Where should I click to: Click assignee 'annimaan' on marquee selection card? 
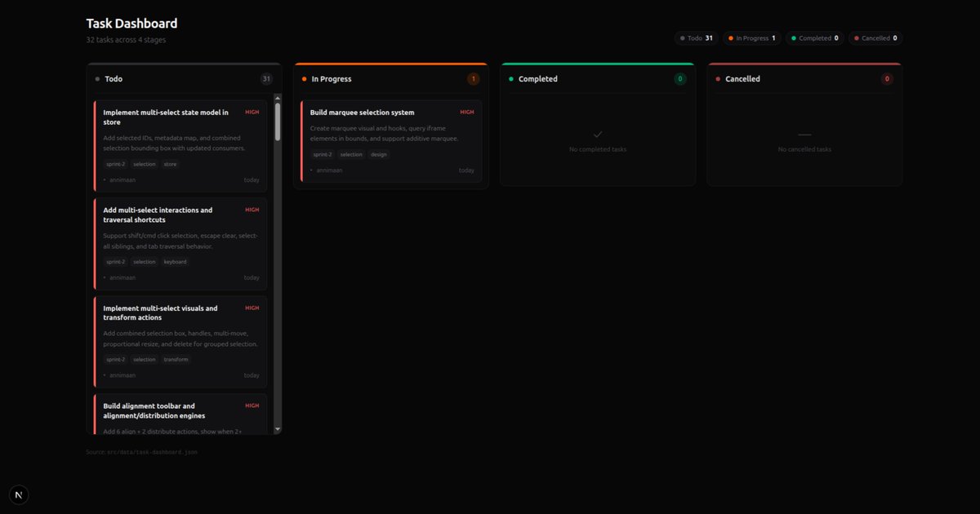(x=329, y=171)
